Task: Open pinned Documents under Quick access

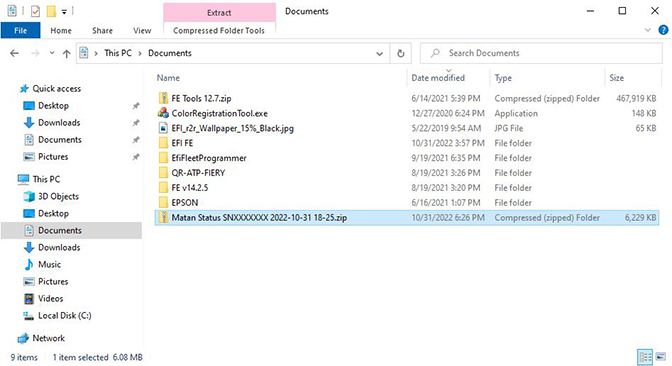Action: coord(60,140)
